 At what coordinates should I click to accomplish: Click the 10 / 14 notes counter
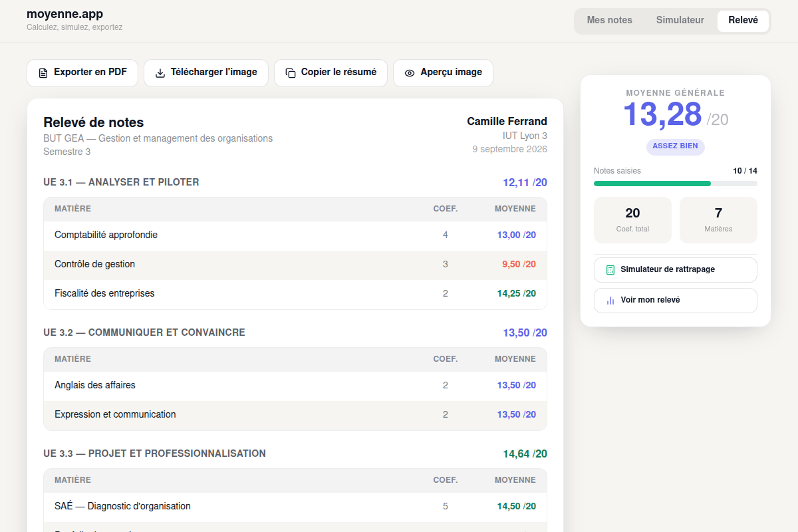coord(745,171)
